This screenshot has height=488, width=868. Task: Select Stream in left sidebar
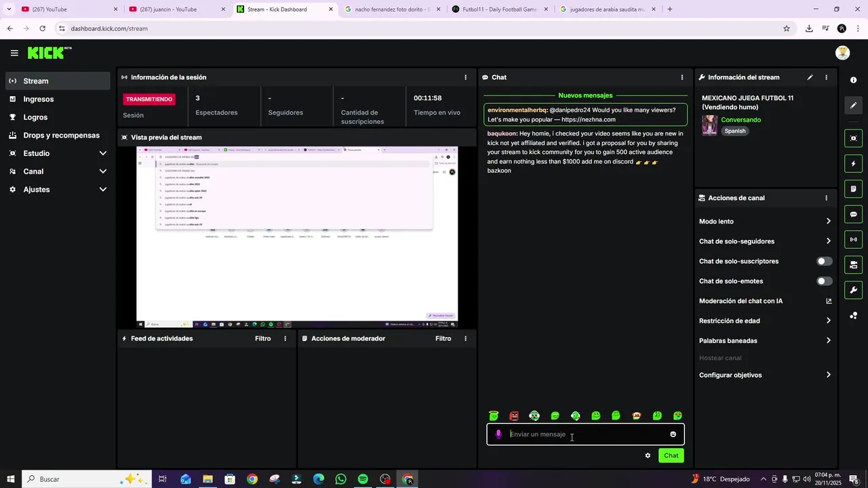click(x=58, y=81)
